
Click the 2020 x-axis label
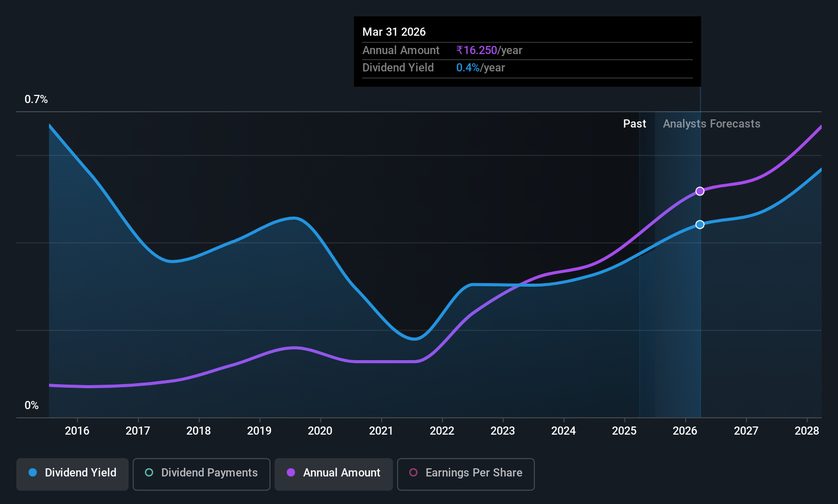point(320,431)
